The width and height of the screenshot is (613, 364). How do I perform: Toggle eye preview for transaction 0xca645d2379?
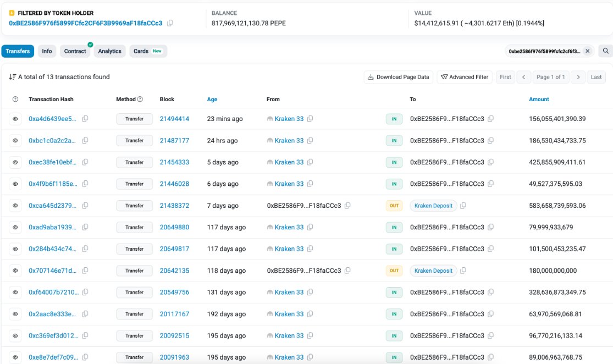pyautogui.click(x=15, y=206)
